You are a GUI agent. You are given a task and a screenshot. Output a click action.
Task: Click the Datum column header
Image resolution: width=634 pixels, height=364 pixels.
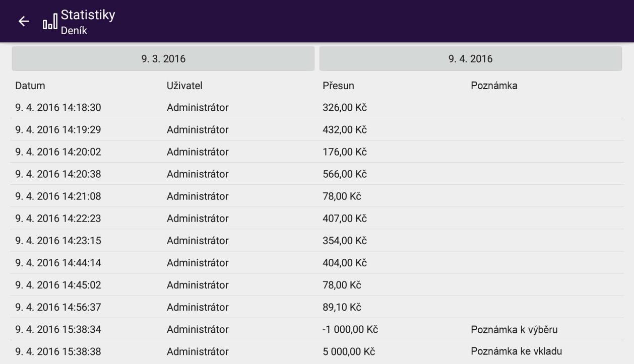point(30,86)
